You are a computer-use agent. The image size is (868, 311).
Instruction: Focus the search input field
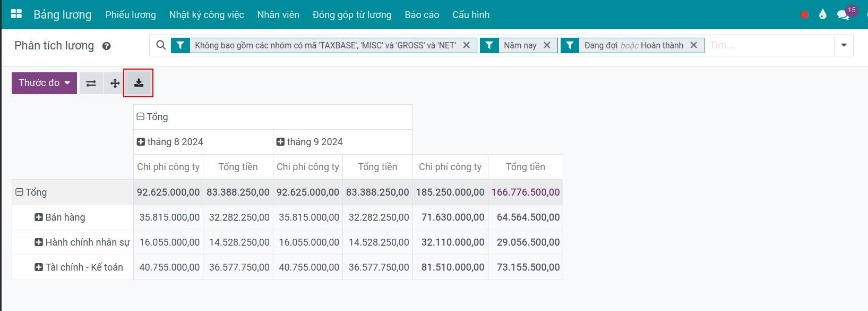[770, 45]
